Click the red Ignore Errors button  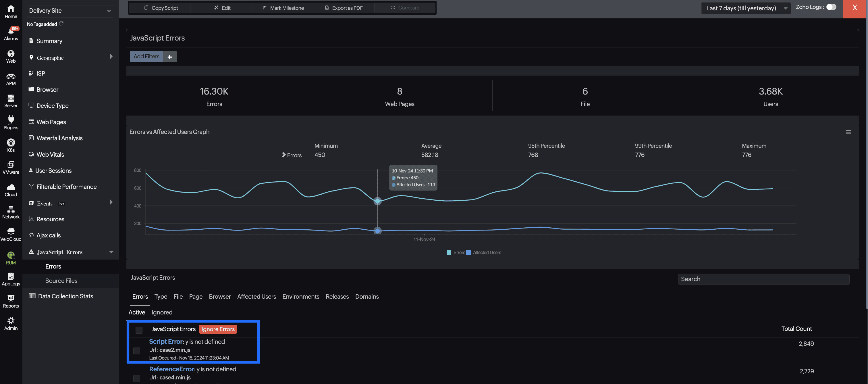218,329
